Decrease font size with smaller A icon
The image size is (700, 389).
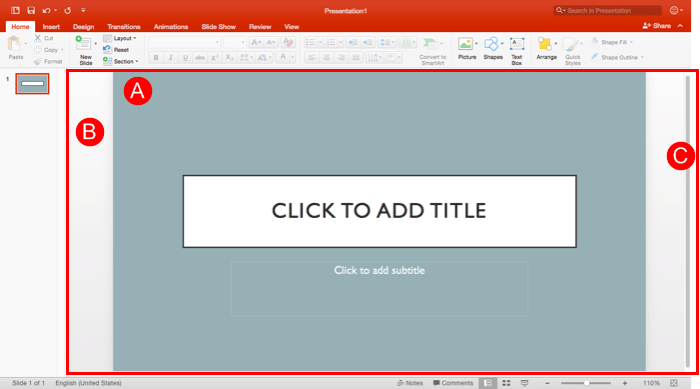click(x=271, y=42)
